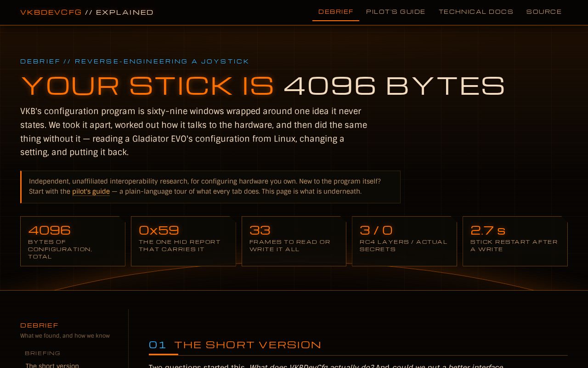This screenshot has height=368, width=588.
Task: Click the "4096 bytes of configuration" stat card
Action: (73, 241)
